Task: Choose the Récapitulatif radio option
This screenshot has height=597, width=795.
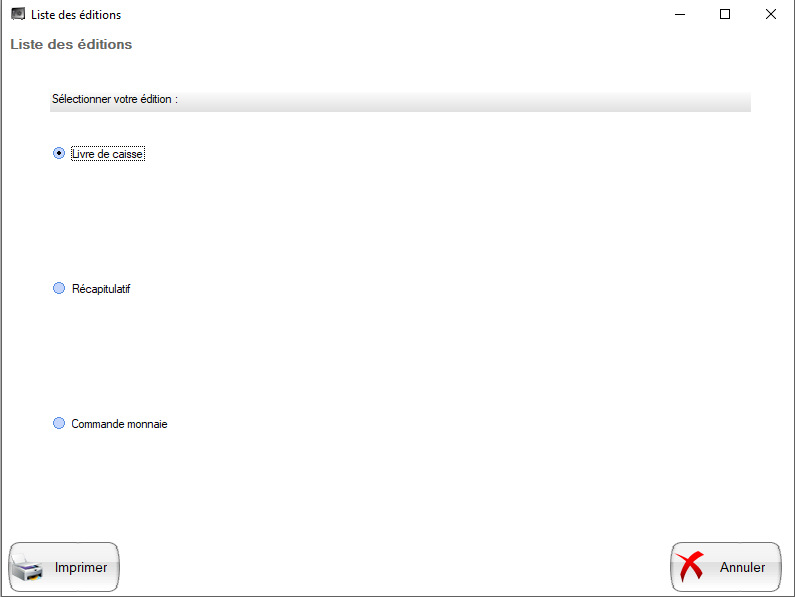Action: point(59,288)
